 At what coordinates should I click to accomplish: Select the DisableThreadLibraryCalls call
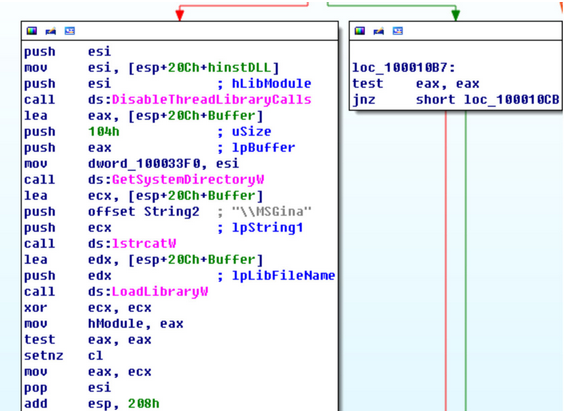tap(212, 100)
